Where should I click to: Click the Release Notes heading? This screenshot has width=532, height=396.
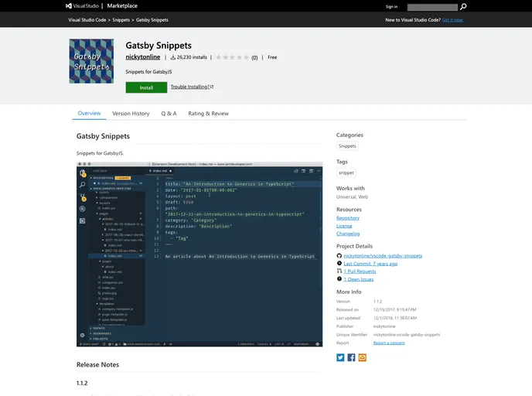pos(97,365)
